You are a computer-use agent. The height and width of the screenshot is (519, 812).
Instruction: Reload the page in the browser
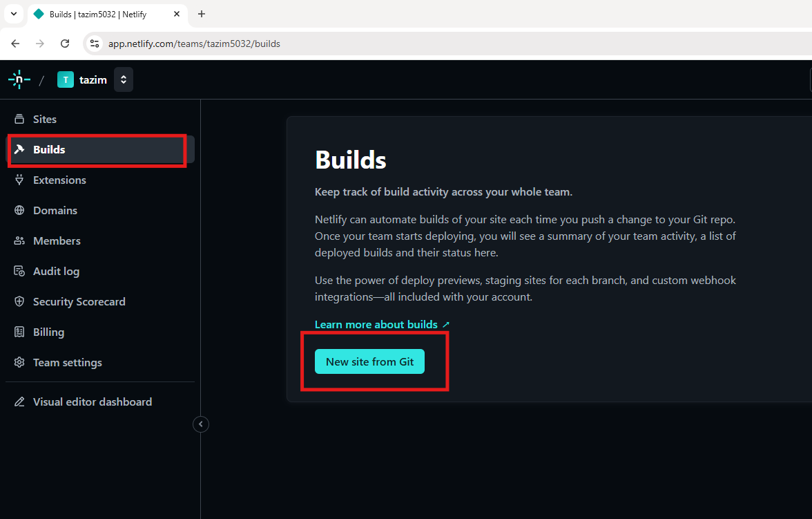[65, 44]
